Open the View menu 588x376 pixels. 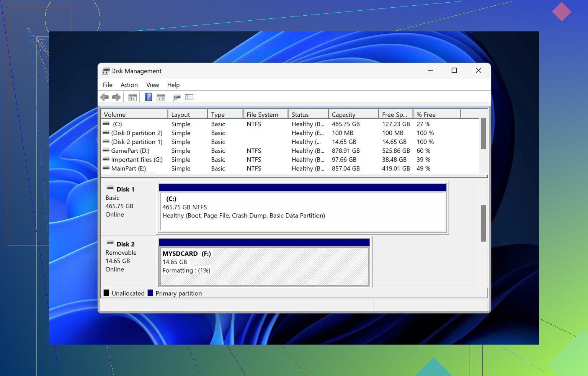pyautogui.click(x=152, y=85)
